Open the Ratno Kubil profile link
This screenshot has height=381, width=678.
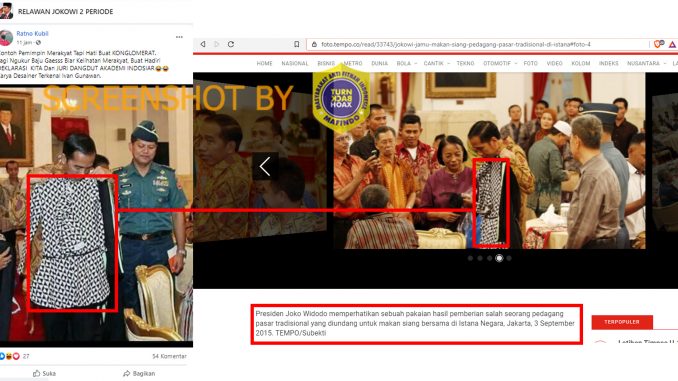click(x=32, y=34)
